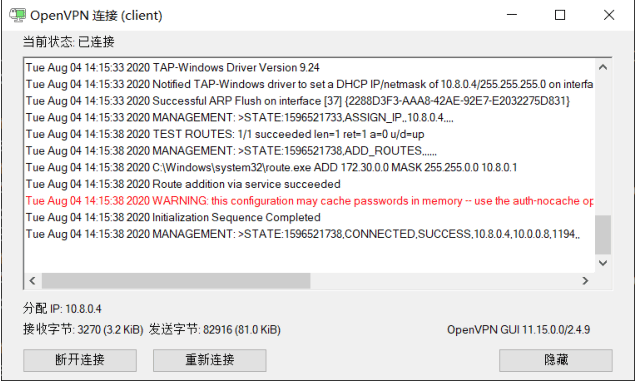The image size is (639, 386).
Task: Click the log scroll up arrow
Action: click(603, 67)
